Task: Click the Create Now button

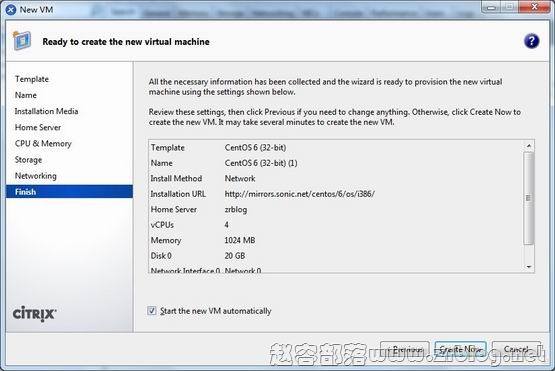Action: (460, 349)
